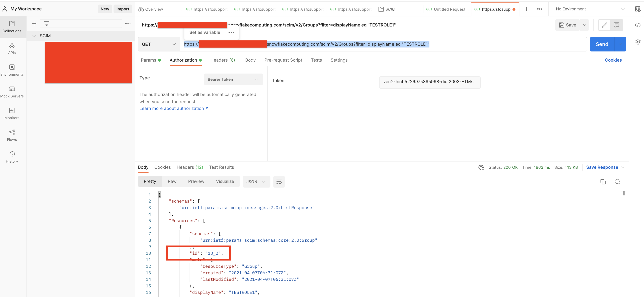Toggle line wrapping in the response viewer
This screenshot has width=644, height=297.
tap(279, 182)
